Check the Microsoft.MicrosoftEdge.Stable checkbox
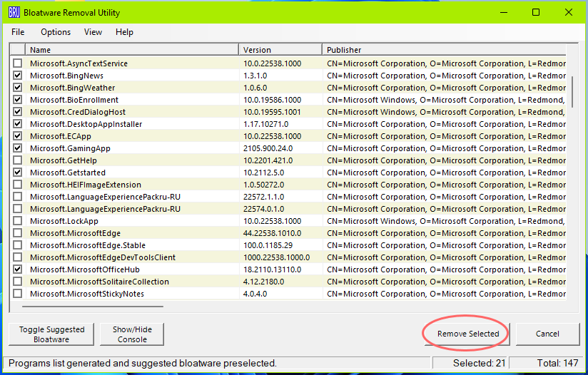Image resolution: width=588 pixels, height=375 pixels. pyautogui.click(x=17, y=245)
